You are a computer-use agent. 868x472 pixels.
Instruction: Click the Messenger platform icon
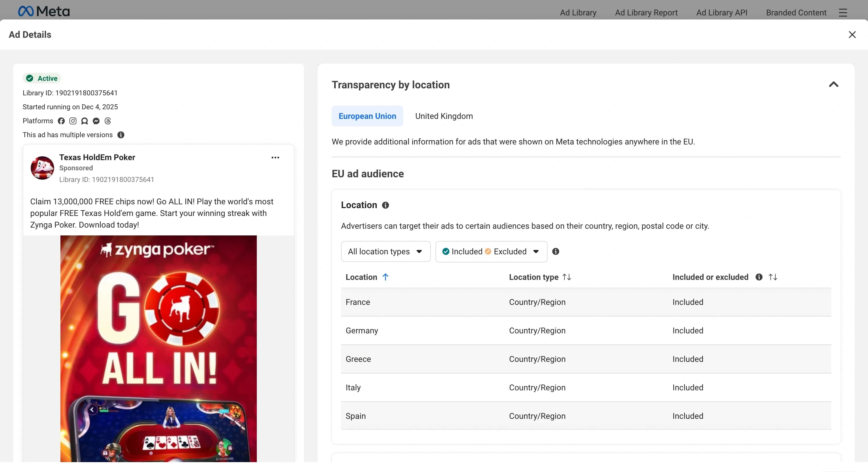point(96,121)
